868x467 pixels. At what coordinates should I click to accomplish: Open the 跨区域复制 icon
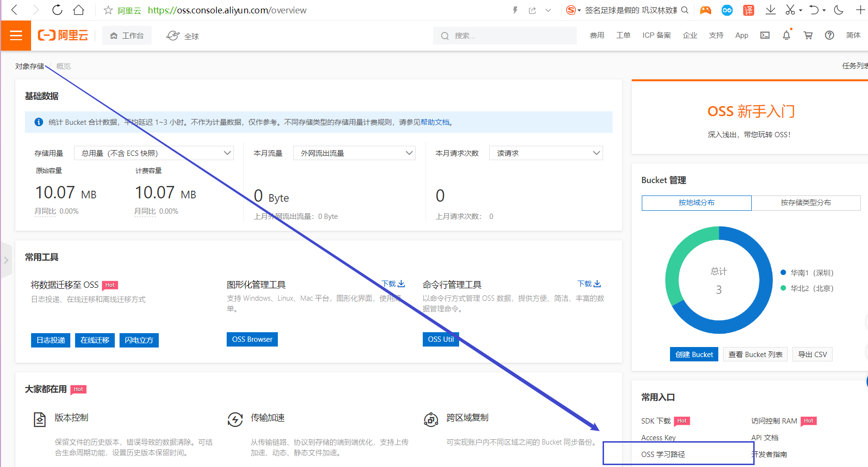tap(431, 420)
